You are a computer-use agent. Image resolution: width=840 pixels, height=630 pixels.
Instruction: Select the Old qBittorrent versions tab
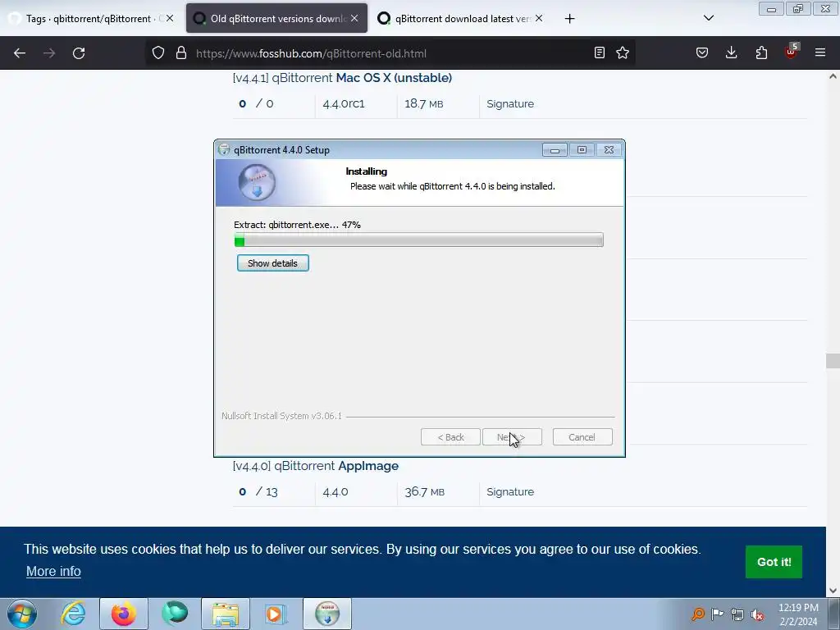(x=276, y=18)
